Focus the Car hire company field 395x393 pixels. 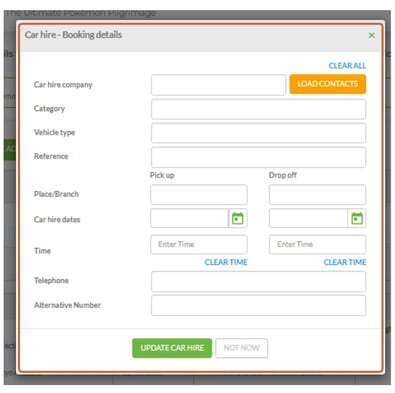click(218, 85)
